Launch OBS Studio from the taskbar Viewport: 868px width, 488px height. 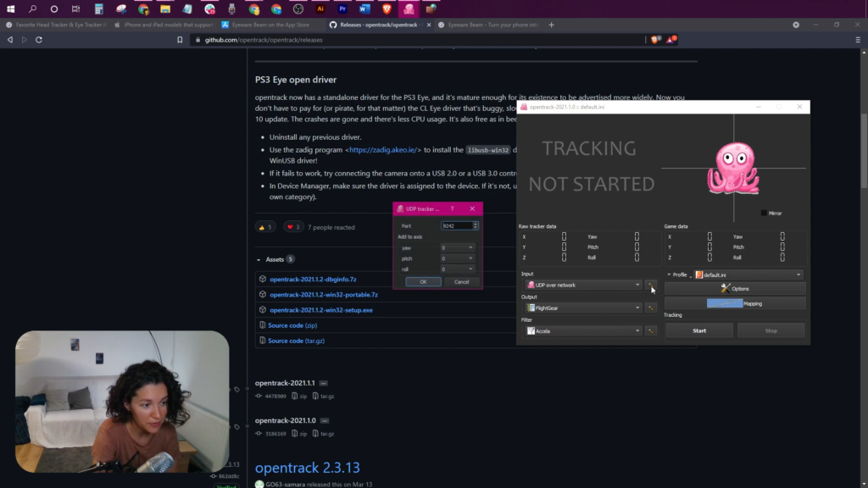point(298,8)
